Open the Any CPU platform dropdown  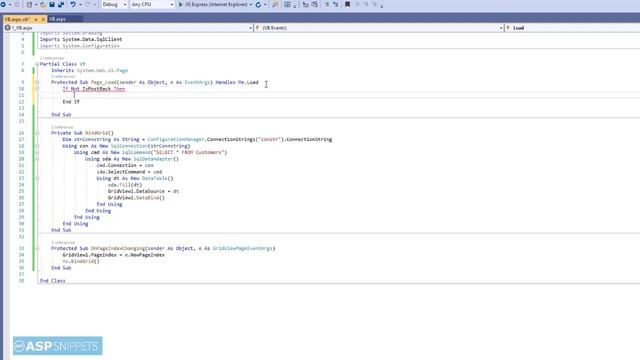point(152,4)
